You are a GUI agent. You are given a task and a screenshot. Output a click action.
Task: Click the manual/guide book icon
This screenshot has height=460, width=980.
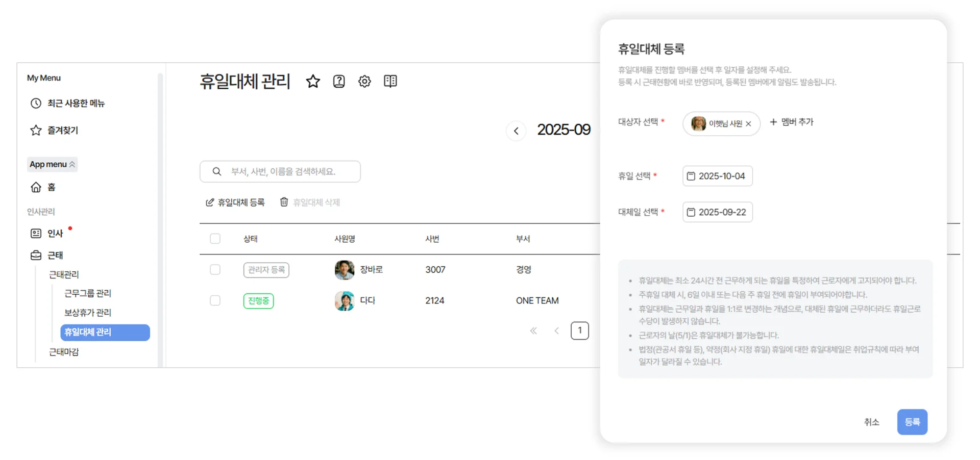(x=390, y=81)
